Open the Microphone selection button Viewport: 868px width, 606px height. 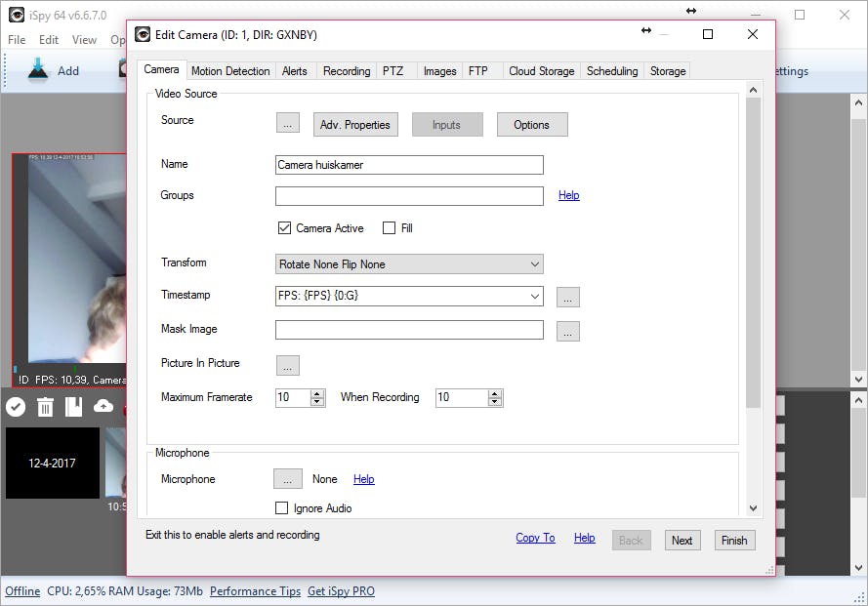pos(288,479)
